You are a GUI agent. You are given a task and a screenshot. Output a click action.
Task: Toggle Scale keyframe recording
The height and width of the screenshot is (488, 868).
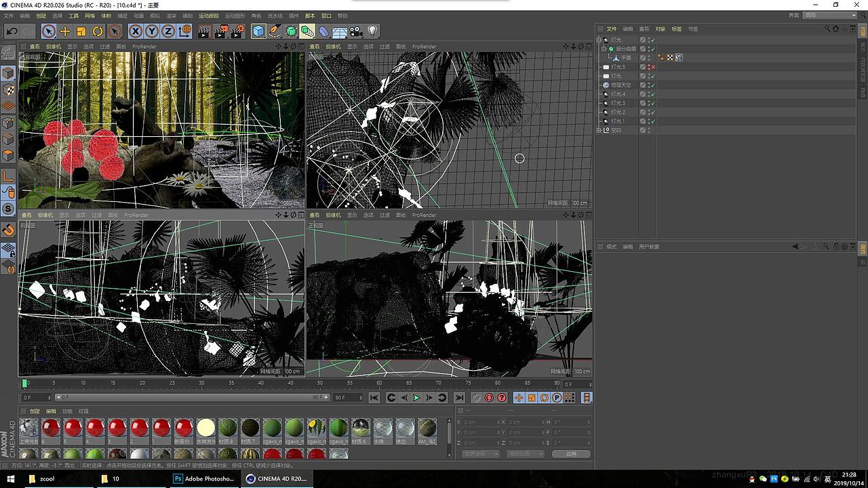pyautogui.click(x=532, y=398)
